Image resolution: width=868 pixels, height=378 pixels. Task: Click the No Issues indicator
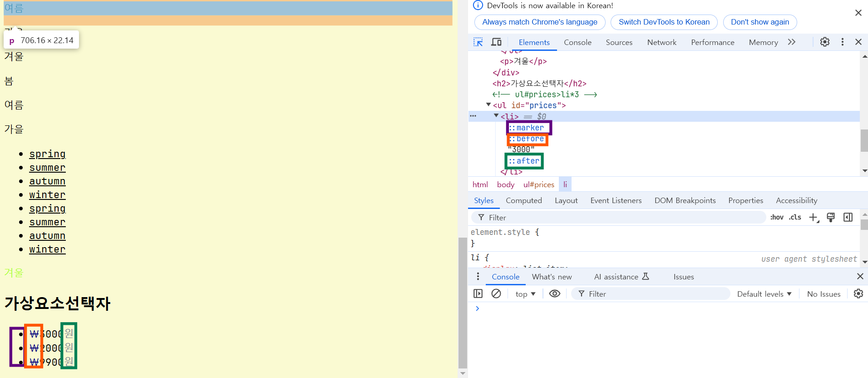tap(824, 294)
